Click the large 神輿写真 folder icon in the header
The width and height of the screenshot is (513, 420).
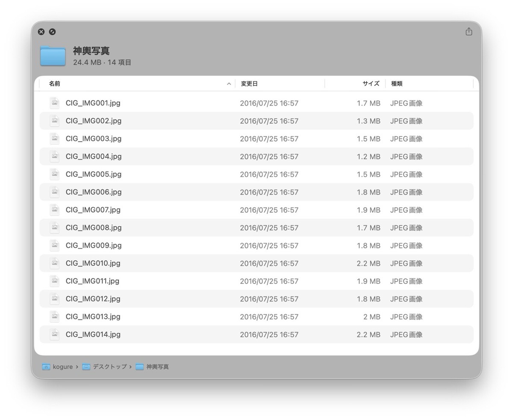[x=53, y=56]
